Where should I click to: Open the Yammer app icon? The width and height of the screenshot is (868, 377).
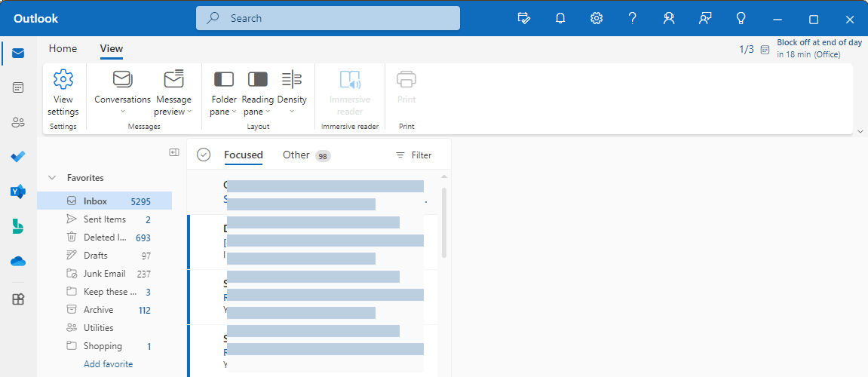(18, 192)
